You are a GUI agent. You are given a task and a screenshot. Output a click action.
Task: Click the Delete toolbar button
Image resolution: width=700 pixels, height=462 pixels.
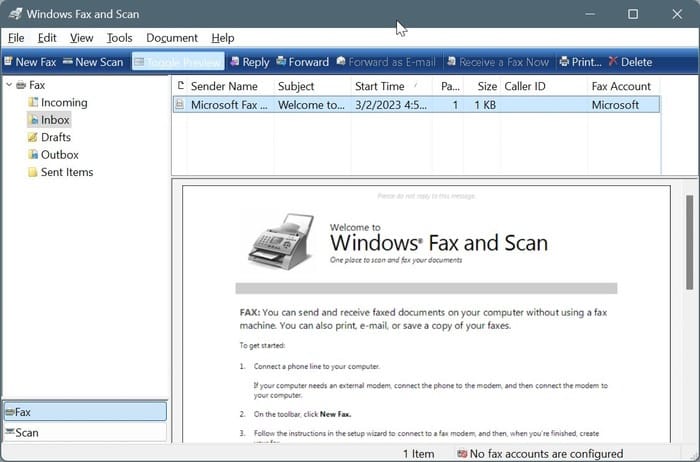tap(630, 62)
